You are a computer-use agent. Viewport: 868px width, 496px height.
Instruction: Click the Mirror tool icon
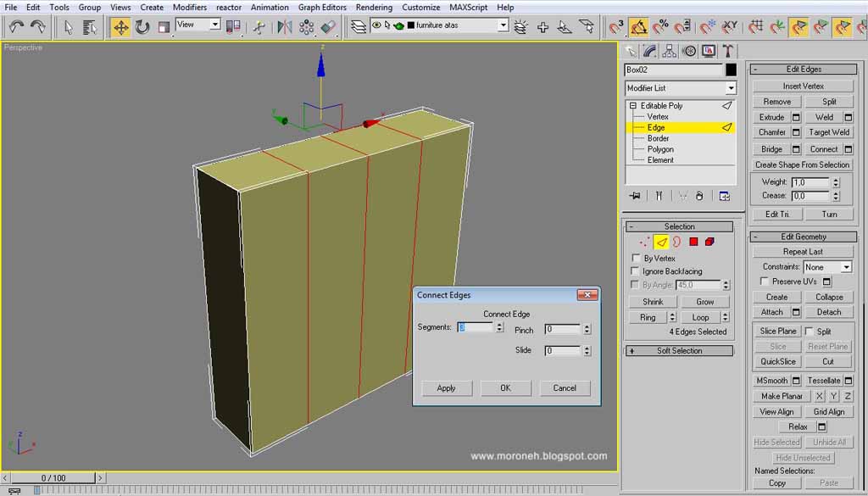(x=285, y=26)
